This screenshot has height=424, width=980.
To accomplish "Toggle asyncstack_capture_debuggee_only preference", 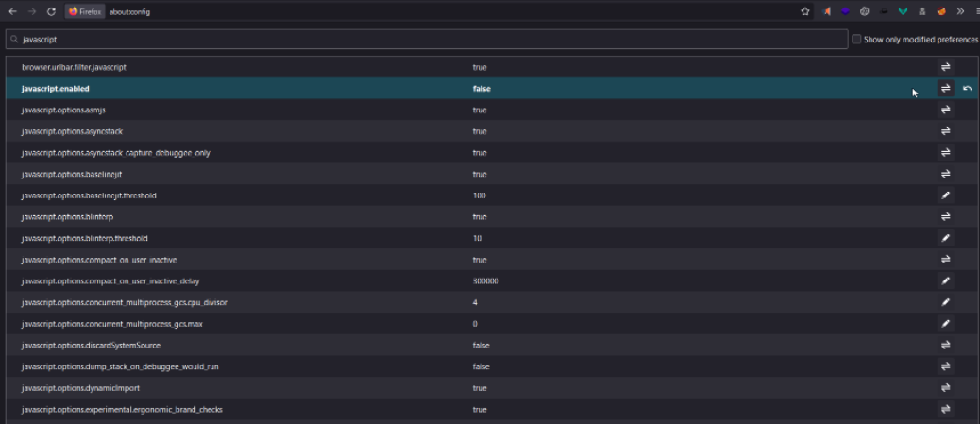I will tap(946, 153).
